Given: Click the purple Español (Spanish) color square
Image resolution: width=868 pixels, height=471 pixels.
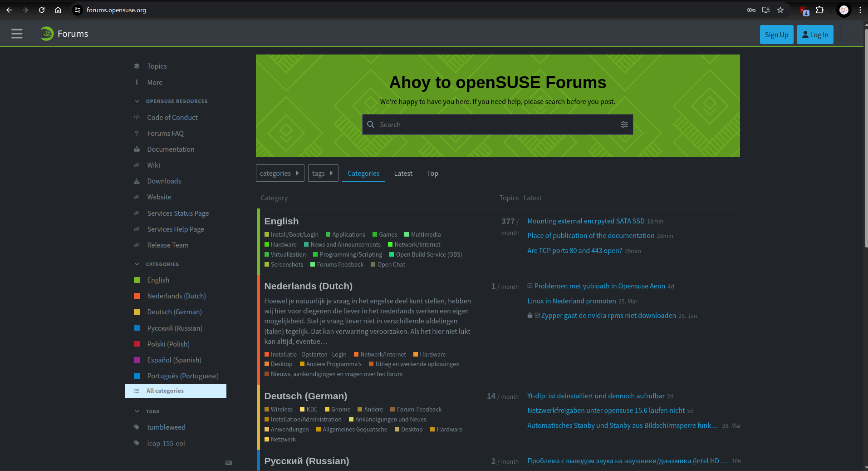Looking at the screenshot, I should (137, 360).
